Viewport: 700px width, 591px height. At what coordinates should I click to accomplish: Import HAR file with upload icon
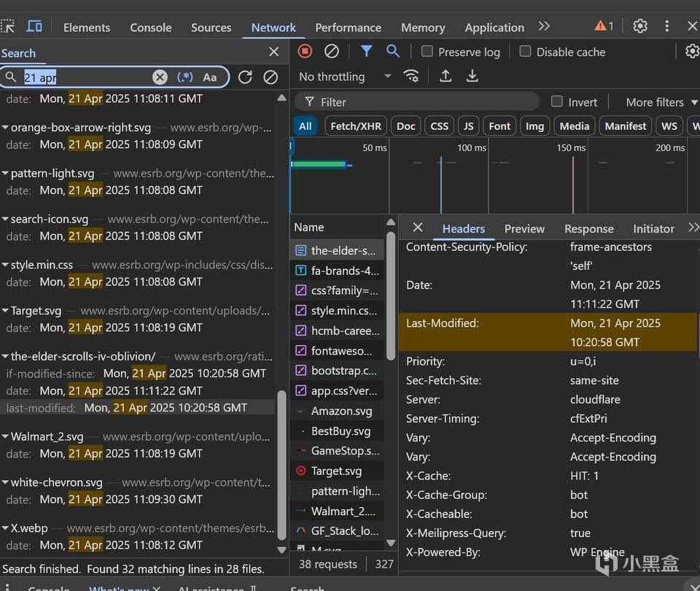coord(446,77)
